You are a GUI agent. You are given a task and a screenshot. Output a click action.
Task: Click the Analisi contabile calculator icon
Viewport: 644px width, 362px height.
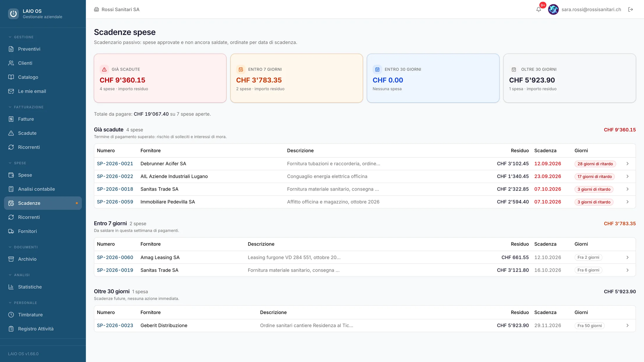click(11, 189)
